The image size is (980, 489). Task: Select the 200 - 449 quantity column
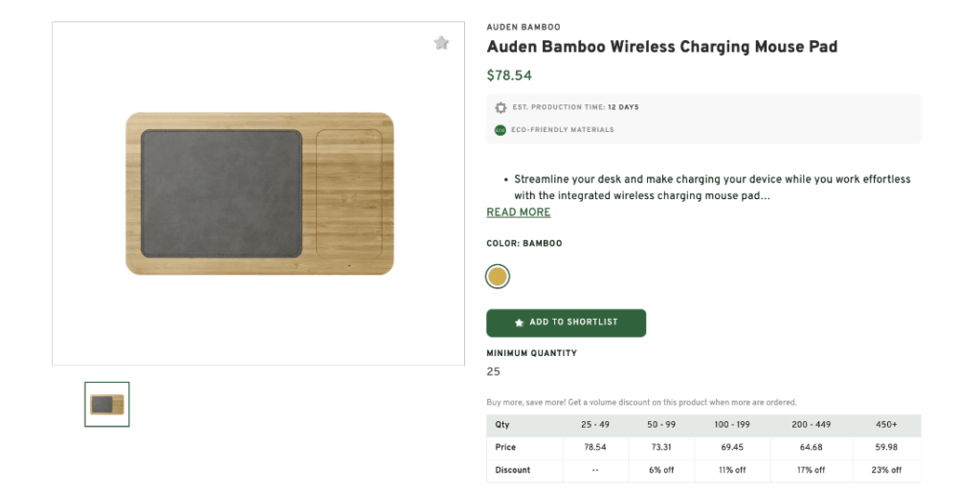pyautogui.click(x=812, y=425)
